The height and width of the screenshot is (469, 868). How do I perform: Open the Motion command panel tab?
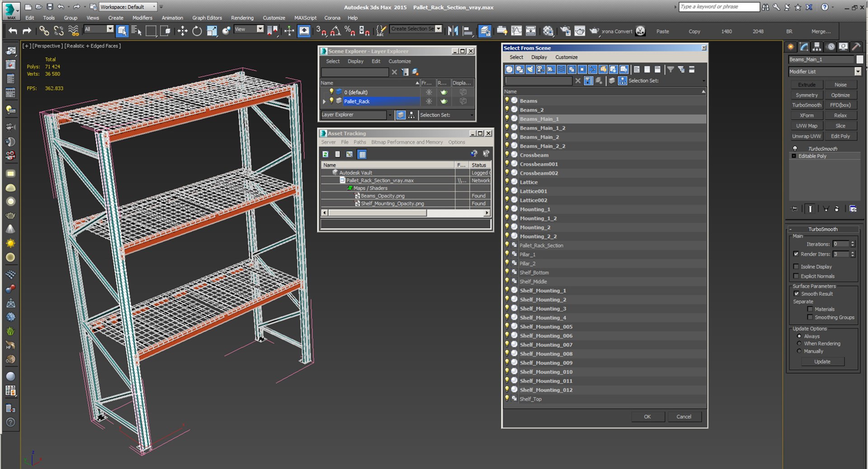click(830, 47)
